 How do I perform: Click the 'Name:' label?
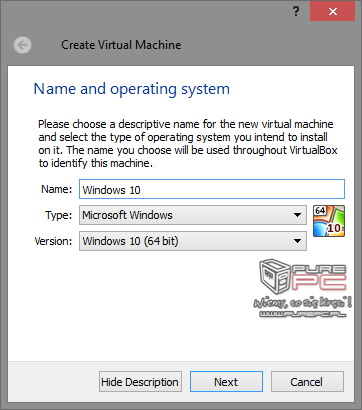(x=56, y=189)
